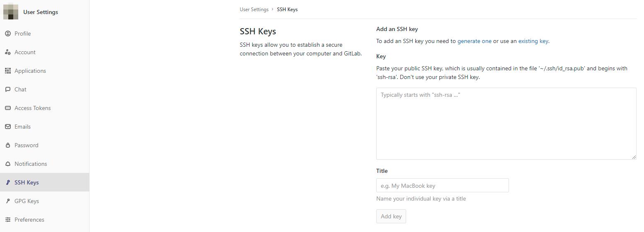Viewport: 644px width, 232px height.
Task: Click the Chat bubble icon
Action: (8, 89)
